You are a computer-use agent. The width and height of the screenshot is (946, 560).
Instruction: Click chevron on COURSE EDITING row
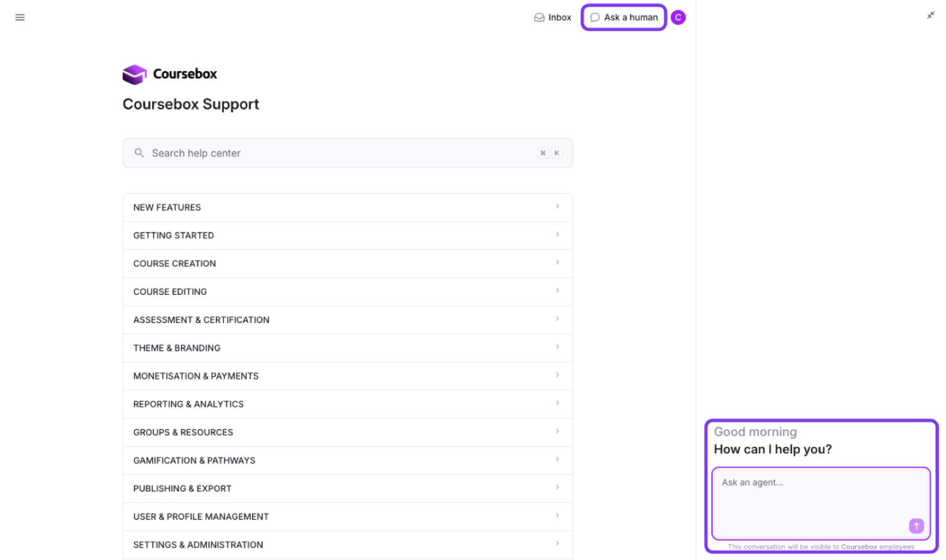pos(557,291)
